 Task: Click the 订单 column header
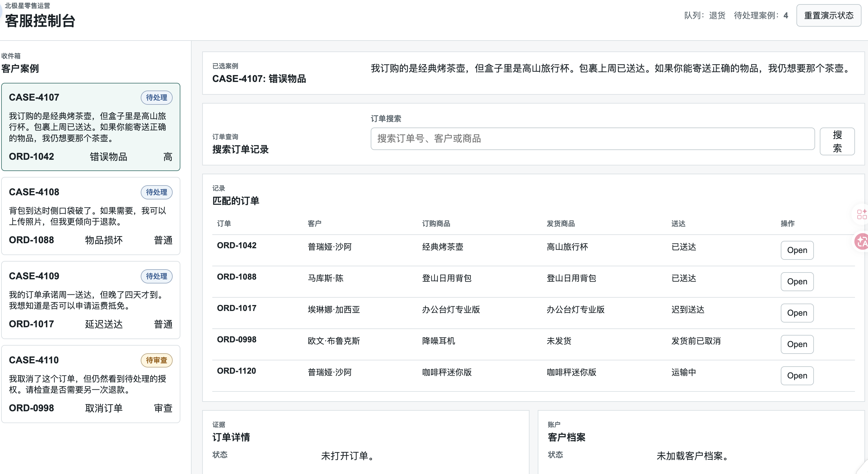224,223
